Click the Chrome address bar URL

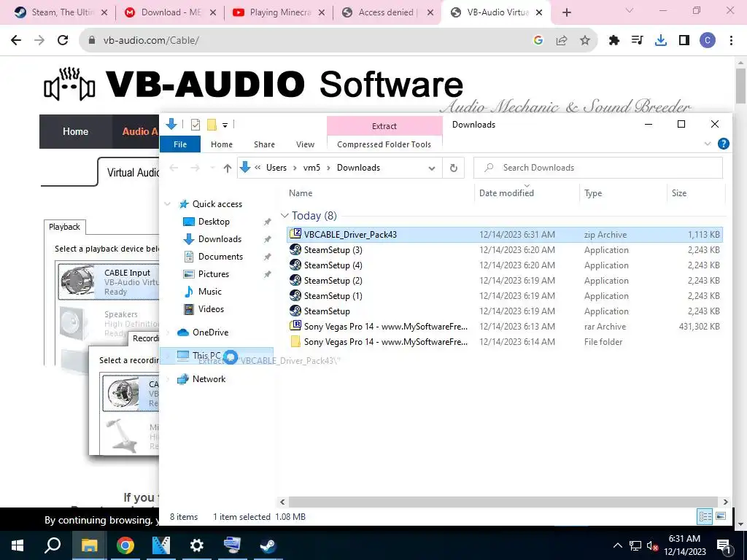[151, 41]
